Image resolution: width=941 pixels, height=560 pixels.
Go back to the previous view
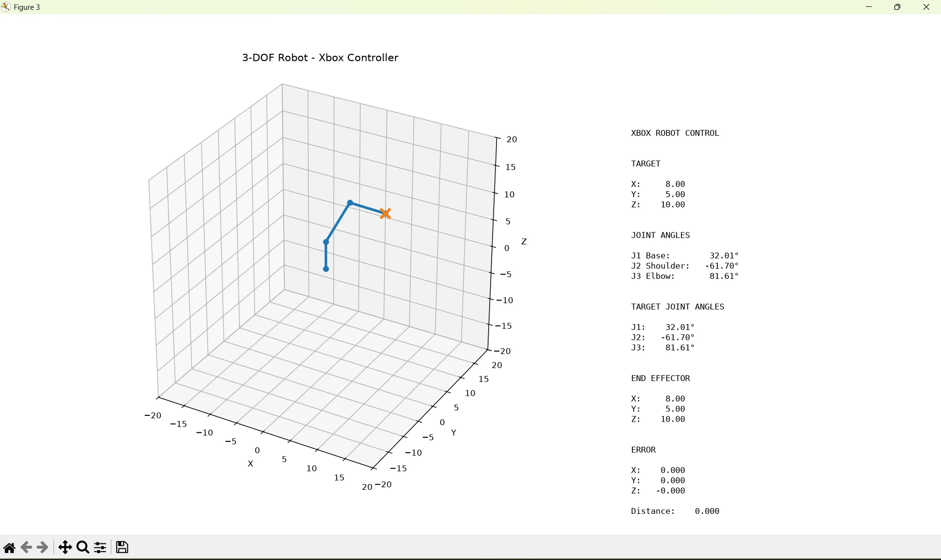coord(26,547)
